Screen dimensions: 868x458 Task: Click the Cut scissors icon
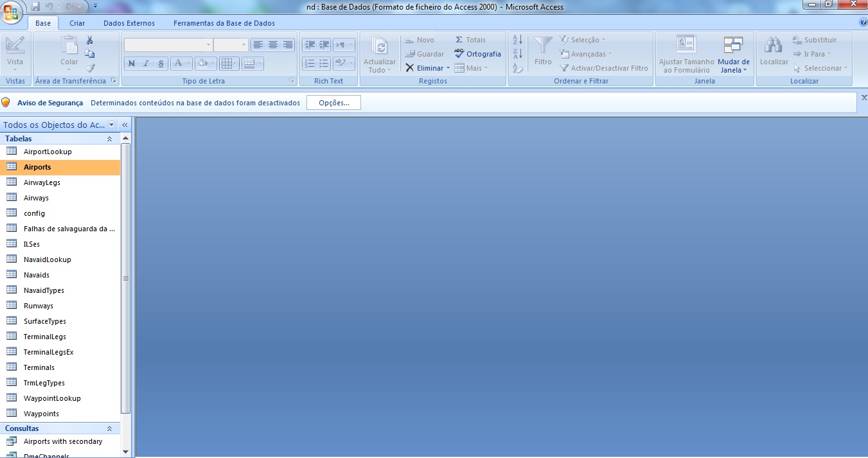(90, 40)
